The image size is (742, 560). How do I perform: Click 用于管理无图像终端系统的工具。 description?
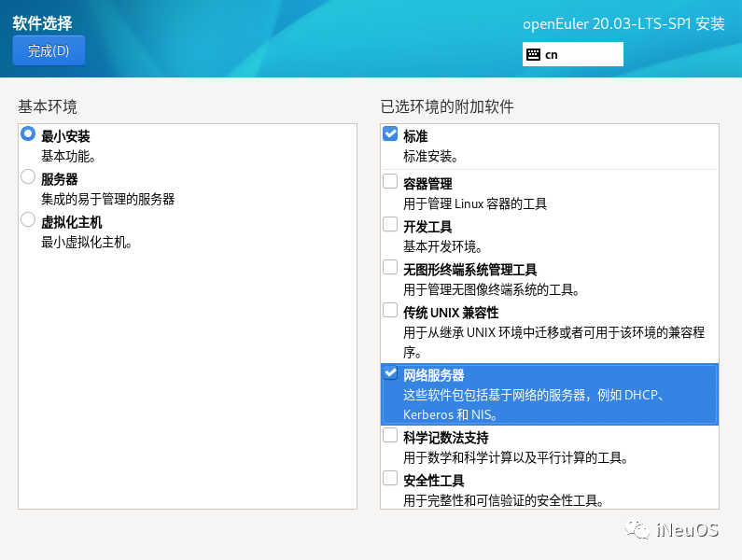tap(491, 289)
